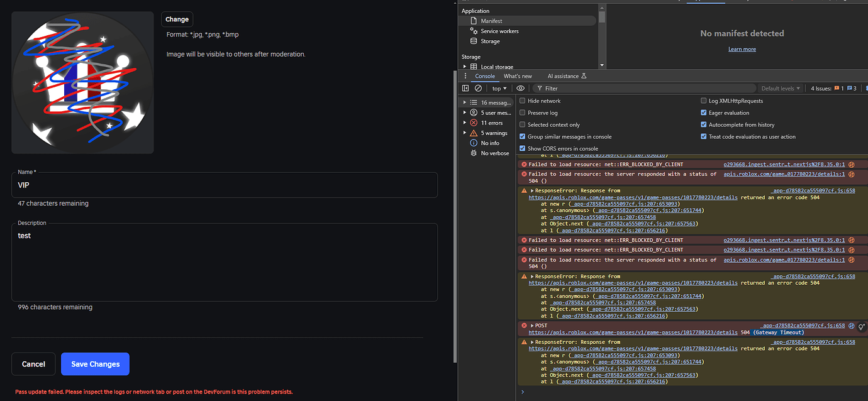The image size is (868, 401).
Task: Click the live expression eye icon
Action: pyautogui.click(x=520, y=89)
